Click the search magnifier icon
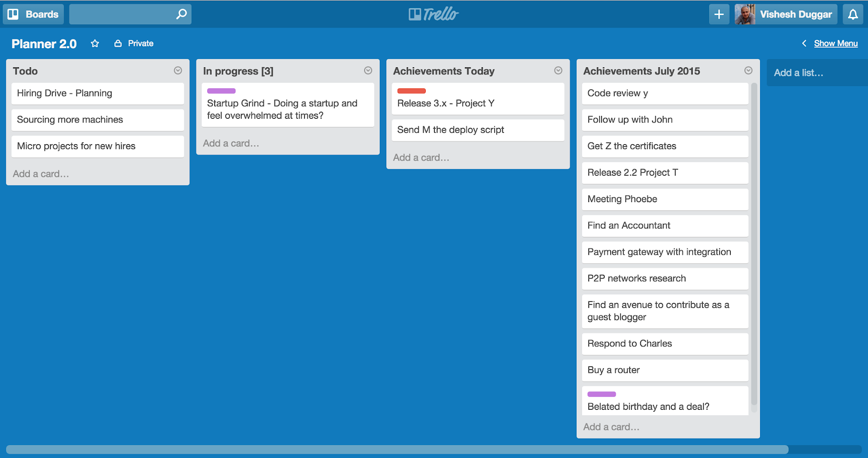The height and width of the screenshot is (458, 868). click(182, 14)
